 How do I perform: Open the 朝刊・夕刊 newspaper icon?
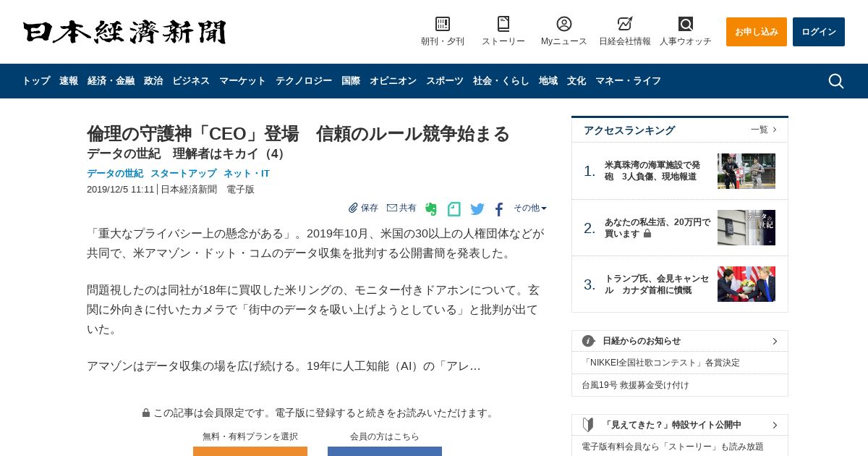tap(443, 24)
